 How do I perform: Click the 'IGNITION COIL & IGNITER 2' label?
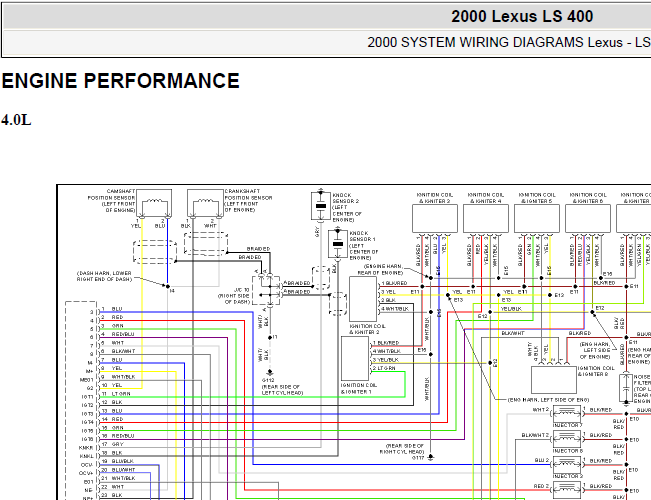[x=367, y=329]
